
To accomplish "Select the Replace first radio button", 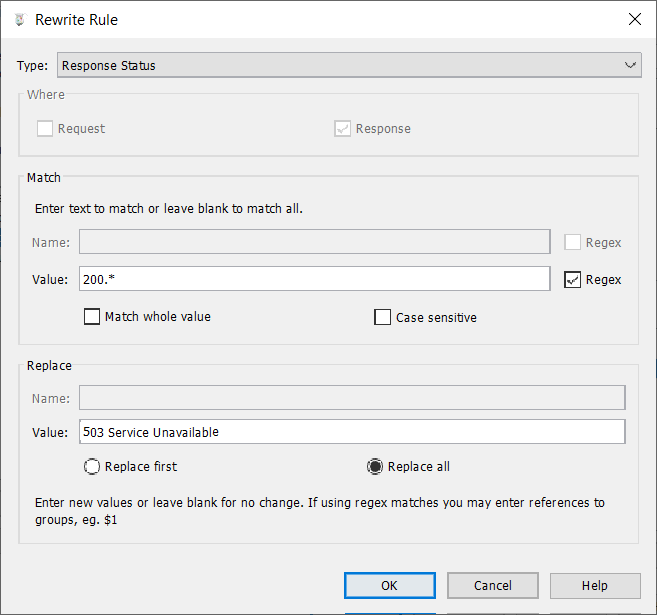I will (93, 466).
